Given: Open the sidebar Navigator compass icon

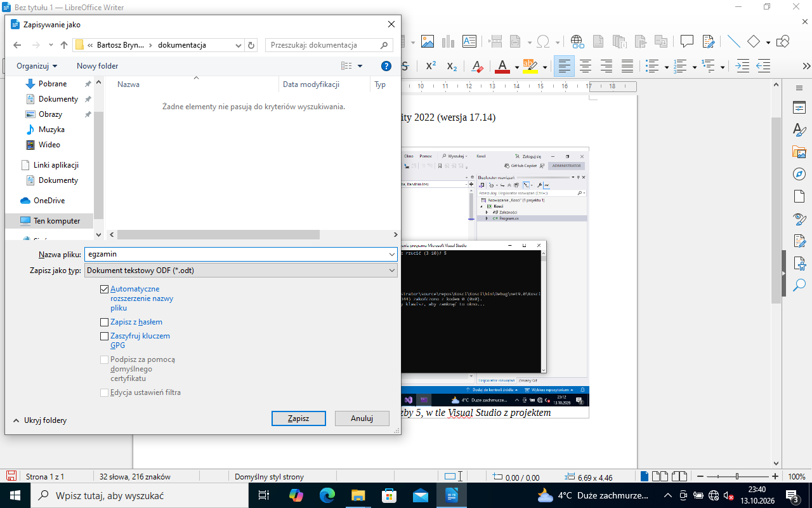Looking at the screenshot, I should tap(799, 174).
